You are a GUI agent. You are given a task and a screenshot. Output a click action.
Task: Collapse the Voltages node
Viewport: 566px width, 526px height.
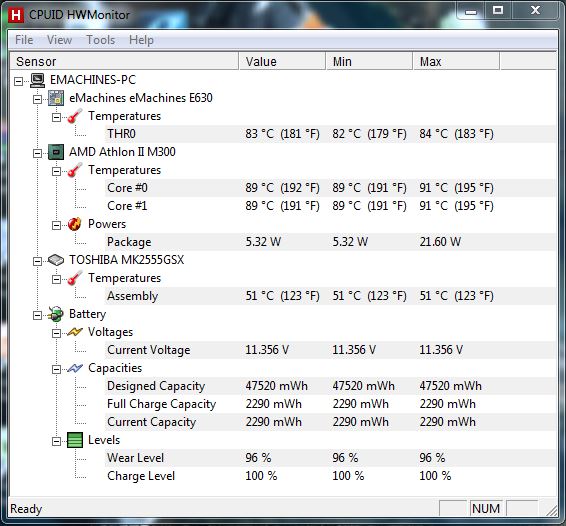tap(56, 333)
